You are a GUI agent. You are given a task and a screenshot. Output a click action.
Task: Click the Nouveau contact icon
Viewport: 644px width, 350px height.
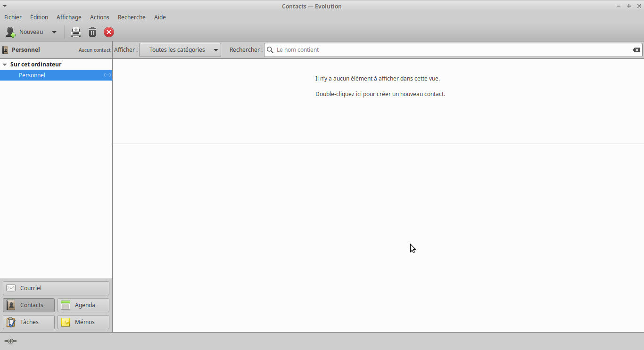10,32
